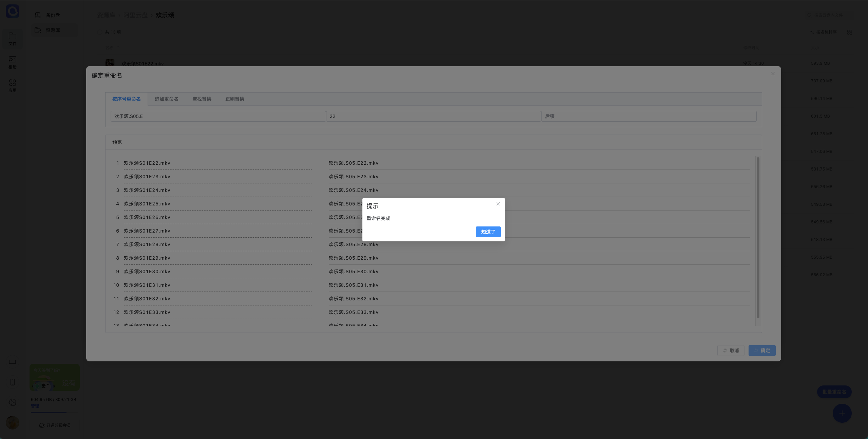Open the 查找替换 tab
Viewport: 868px width, 439px height.
click(x=202, y=99)
